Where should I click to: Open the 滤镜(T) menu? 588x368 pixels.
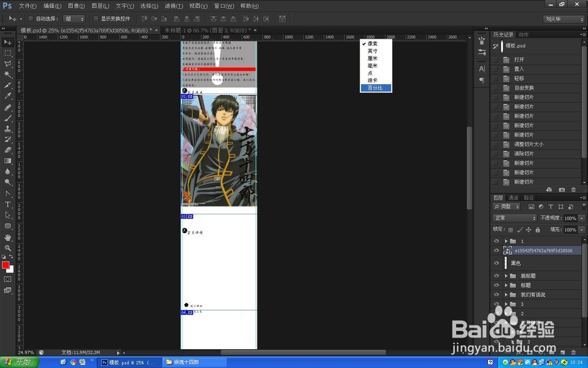coord(173,6)
